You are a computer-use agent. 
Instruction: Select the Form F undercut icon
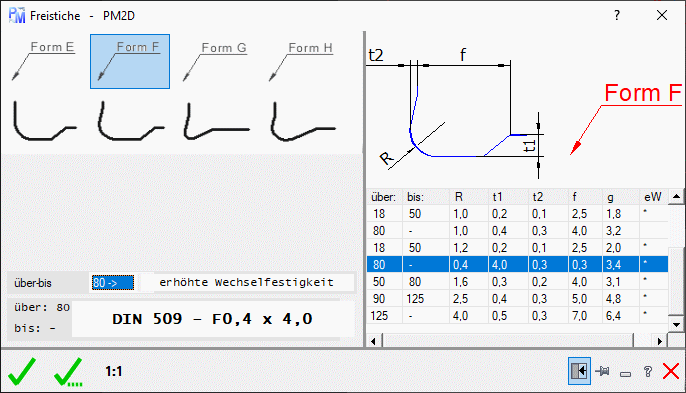pos(130,61)
